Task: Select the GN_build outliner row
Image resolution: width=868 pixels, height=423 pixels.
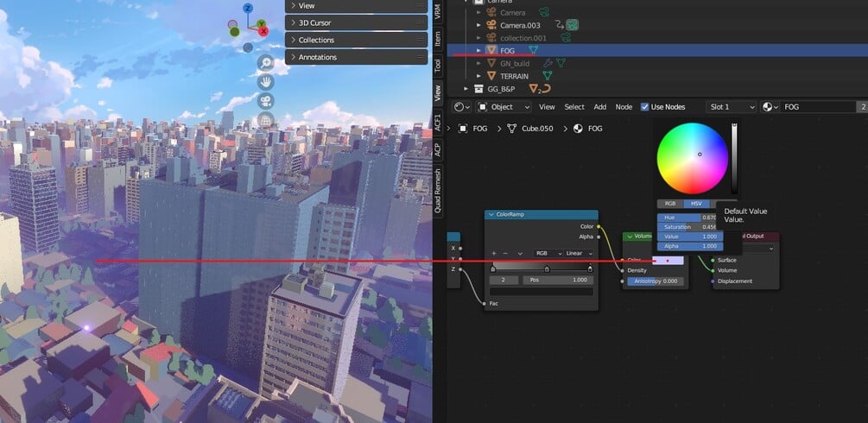Action: pos(657,63)
